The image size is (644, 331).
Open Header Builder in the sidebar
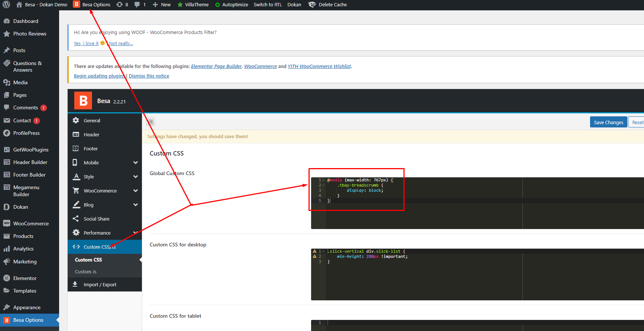pyautogui.click(x=30, y=162)
